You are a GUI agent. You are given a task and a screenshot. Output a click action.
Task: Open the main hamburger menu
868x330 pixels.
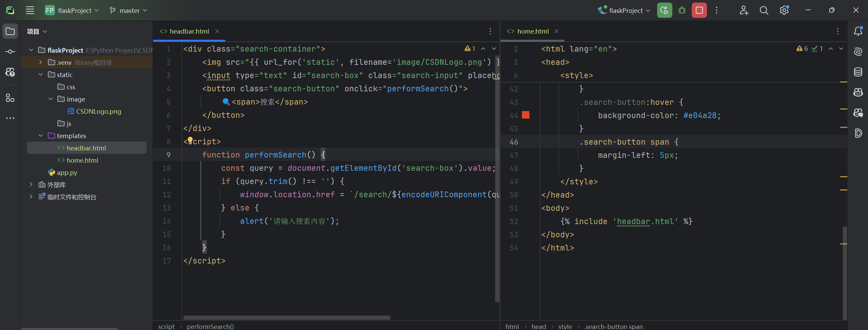[30, 10]
